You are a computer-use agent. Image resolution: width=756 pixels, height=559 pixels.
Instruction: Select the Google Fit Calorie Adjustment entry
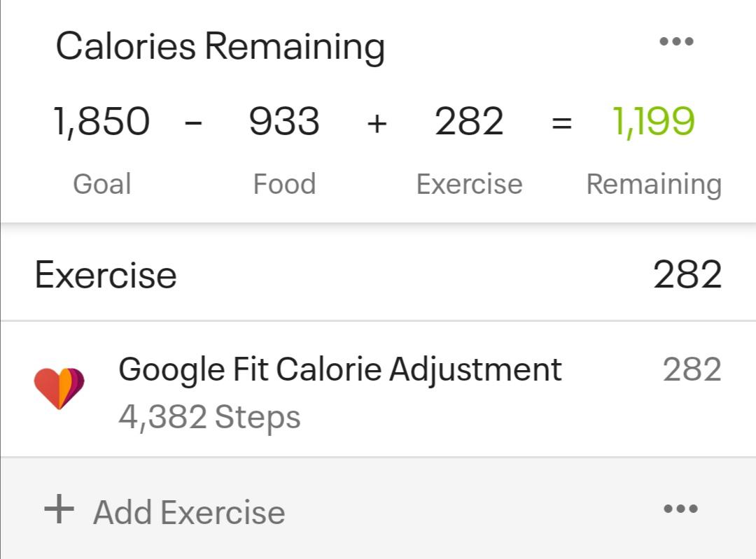(339, 369)
